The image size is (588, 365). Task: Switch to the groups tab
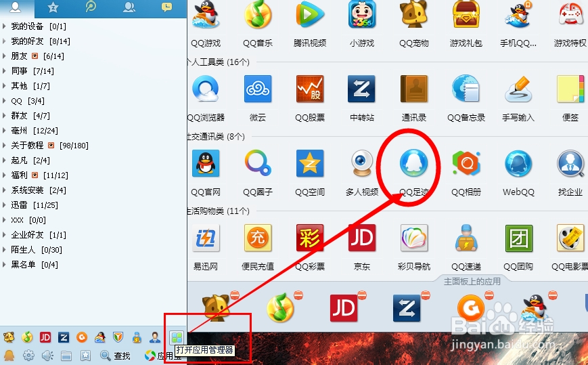(x=129, y=8)
